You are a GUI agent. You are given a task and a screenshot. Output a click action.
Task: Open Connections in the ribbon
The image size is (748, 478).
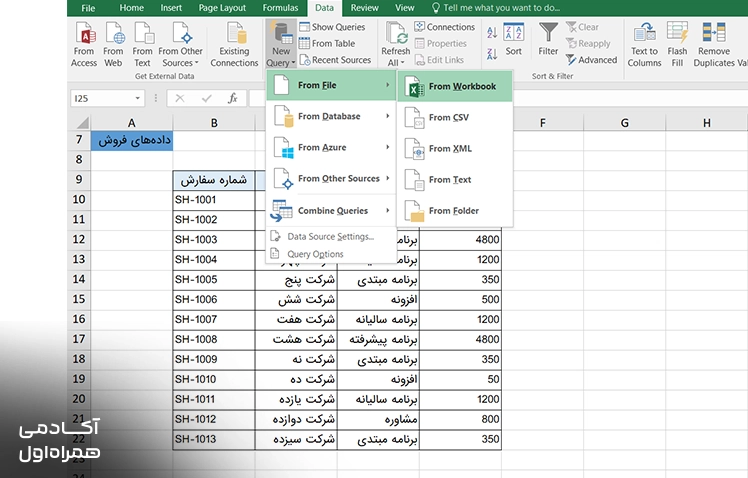pos(445,27)
